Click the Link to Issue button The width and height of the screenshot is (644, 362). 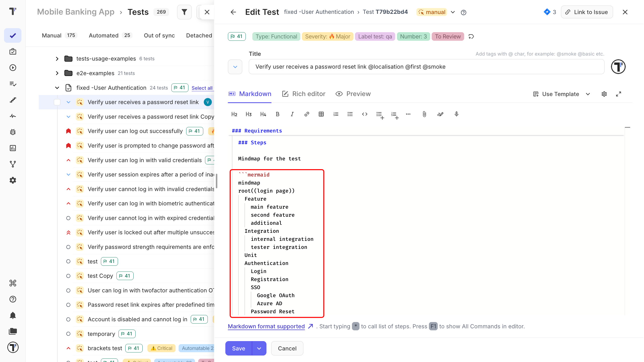click(x=587, y=12)
